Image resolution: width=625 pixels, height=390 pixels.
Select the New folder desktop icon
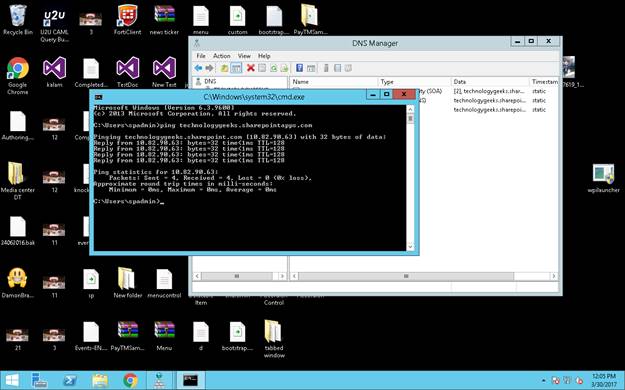click(x=128, y=283)
